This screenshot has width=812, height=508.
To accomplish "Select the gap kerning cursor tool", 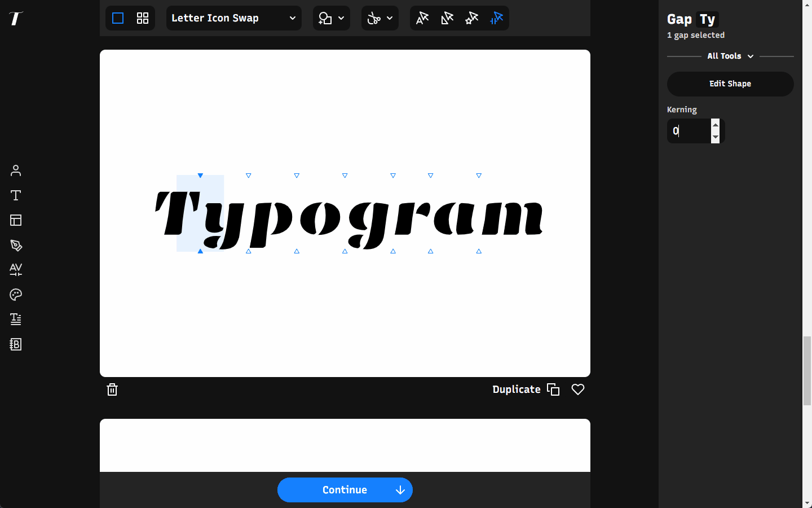I will [x=497, y=18].
